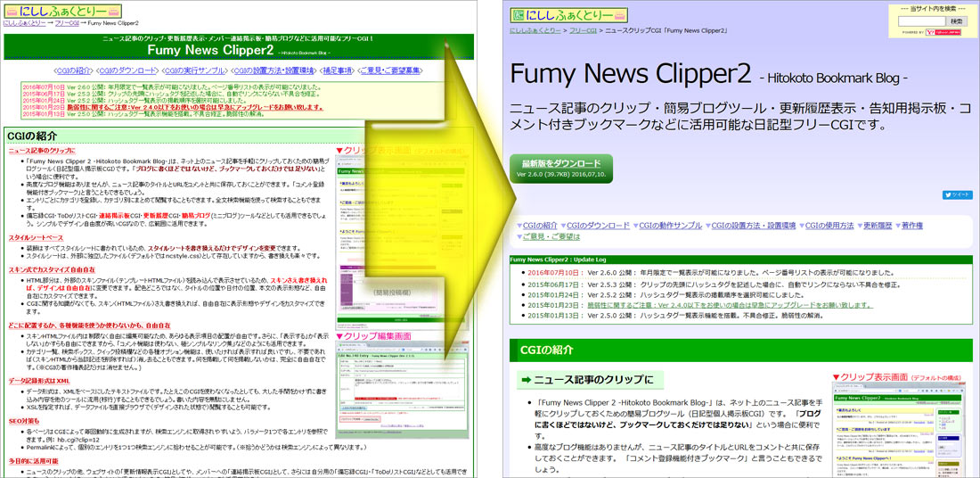Click the スキン式でカスタマイズ自由自在 heading
Screen dimensions: 980x478
(52, 269)
